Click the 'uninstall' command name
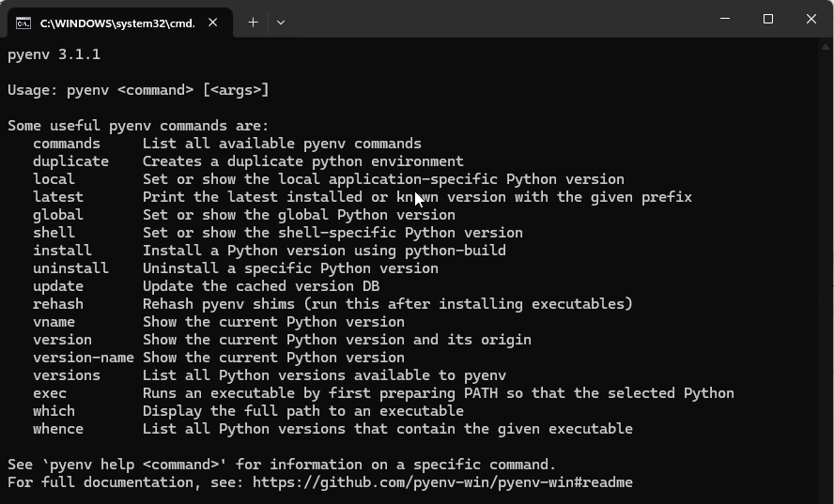 tap(70, 267)
